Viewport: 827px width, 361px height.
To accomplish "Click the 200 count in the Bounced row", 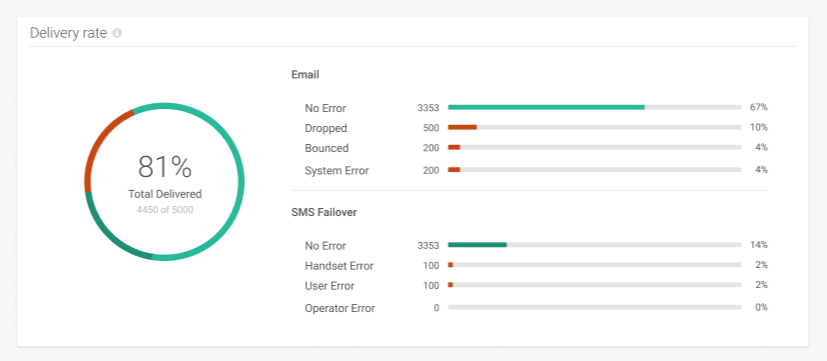I will 431,148.
